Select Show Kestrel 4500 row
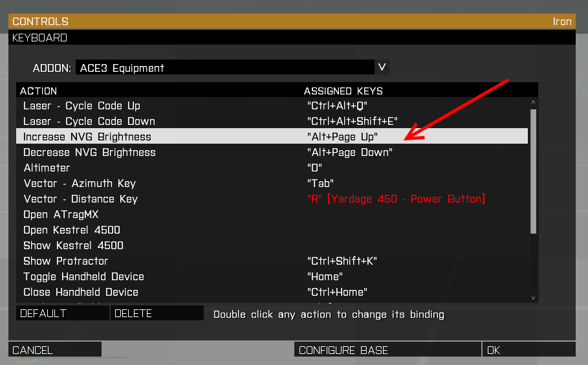The image size is (588, 365). click(272, 245)
